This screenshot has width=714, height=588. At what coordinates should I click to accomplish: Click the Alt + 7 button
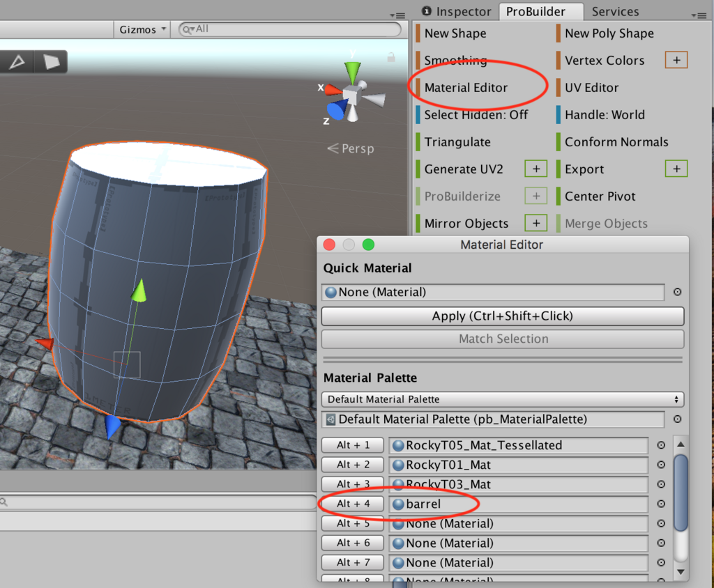(x=353, y=562)
